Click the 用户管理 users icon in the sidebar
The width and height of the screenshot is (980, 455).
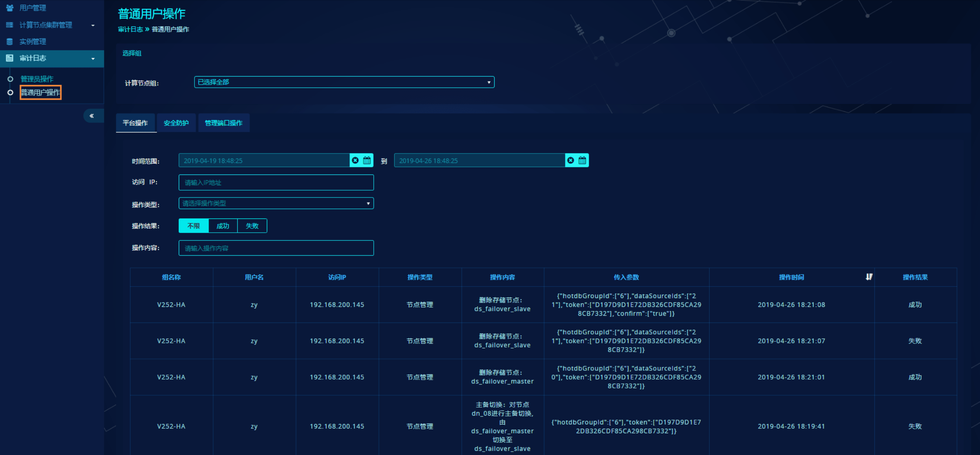[x=10, y=8]
